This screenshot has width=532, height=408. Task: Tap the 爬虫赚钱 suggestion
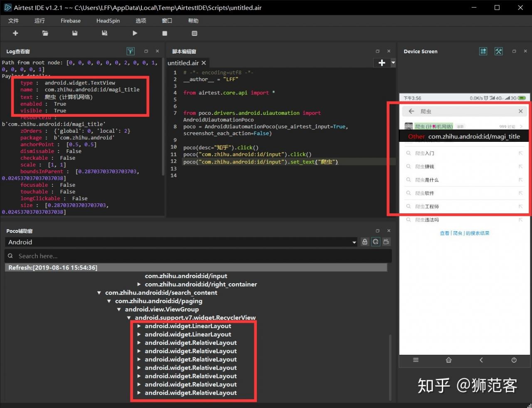pos(424,167)
